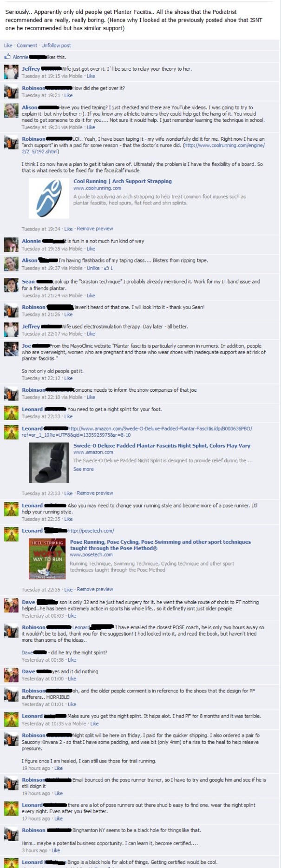Unlike Alison's taping class flashbacks comment
This screenshot has height=868, width=281.
pyautogui.click(x=93, y=268)
